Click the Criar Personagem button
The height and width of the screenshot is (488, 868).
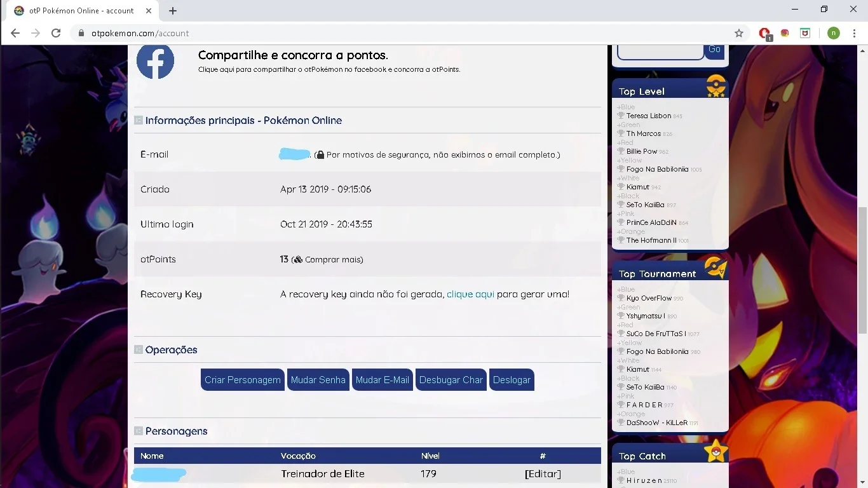point(243,380)
